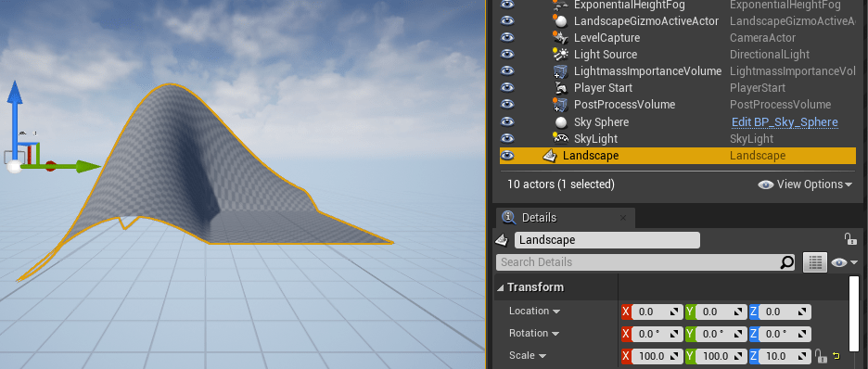Image resolution: width=868 pixels, height=369 pixels.
Task: Hide the PostProcessVolume actor
Action: [x=507, y=105]
